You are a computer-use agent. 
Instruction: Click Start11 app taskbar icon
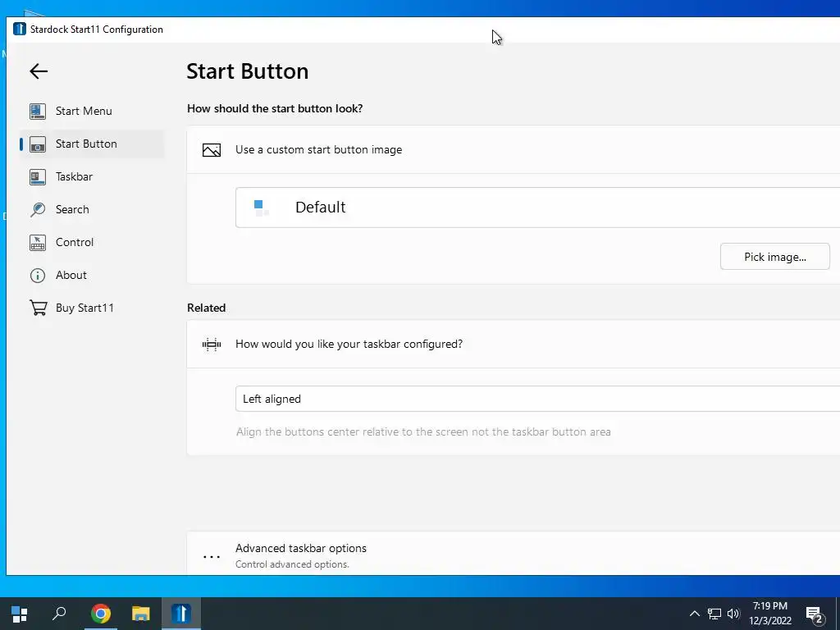tap(181, 614)
